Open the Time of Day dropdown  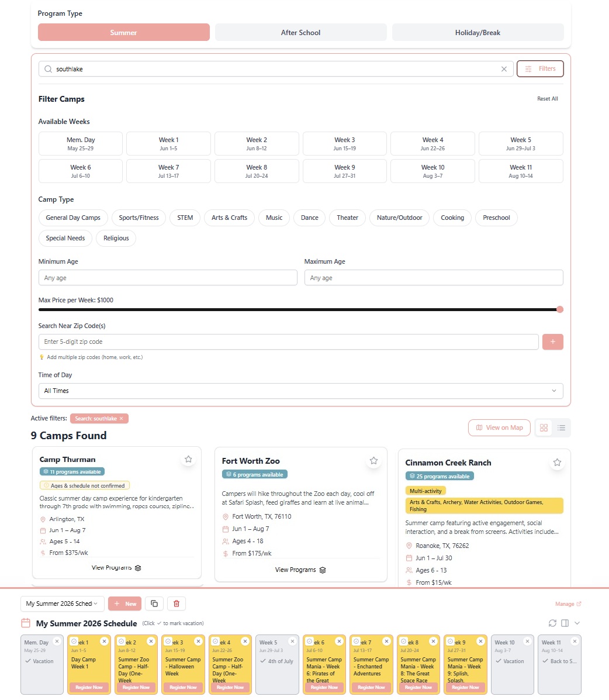point(301,391)
